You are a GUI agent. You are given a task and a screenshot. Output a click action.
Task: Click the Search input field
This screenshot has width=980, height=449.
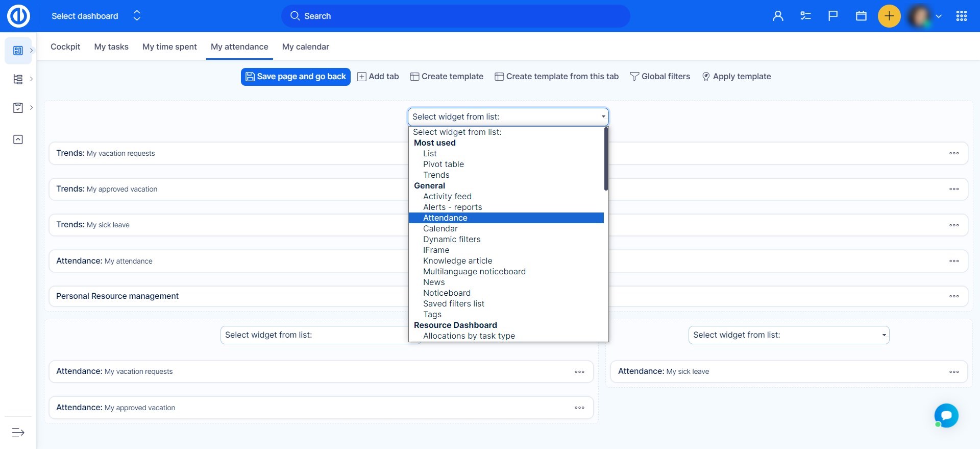tap(455, 16)
